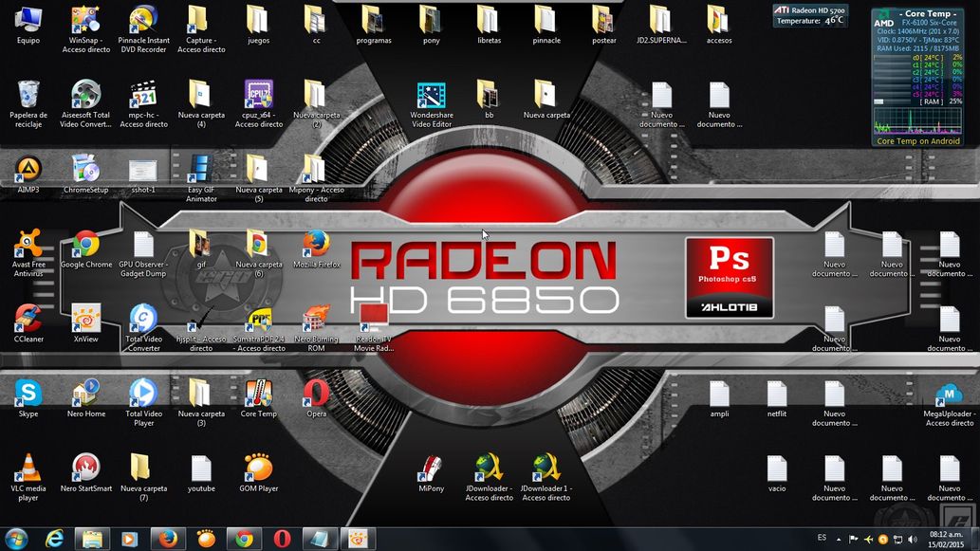
Task: Select the WinSnap shortcut icon
Action: (85, 20)
